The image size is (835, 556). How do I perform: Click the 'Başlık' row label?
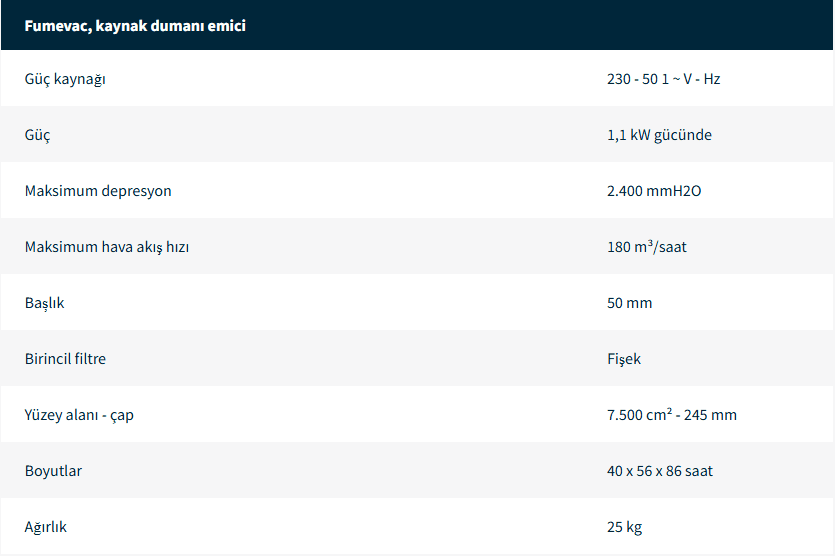[x=44, y=303]
